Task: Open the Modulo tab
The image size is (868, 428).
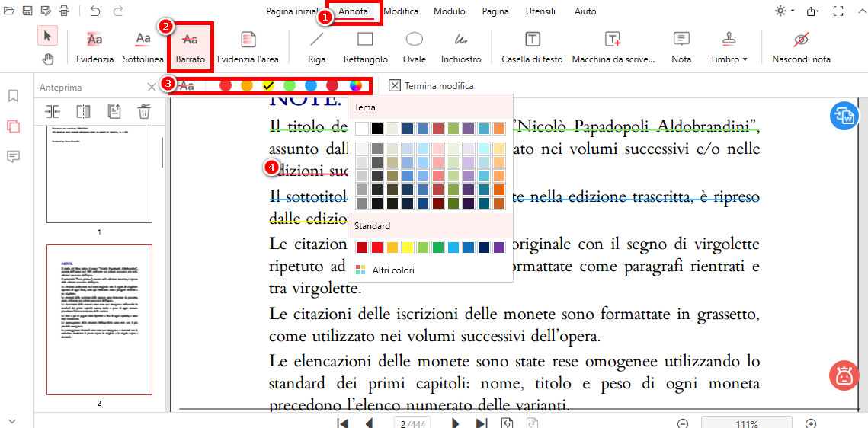Action: (450, 11)
